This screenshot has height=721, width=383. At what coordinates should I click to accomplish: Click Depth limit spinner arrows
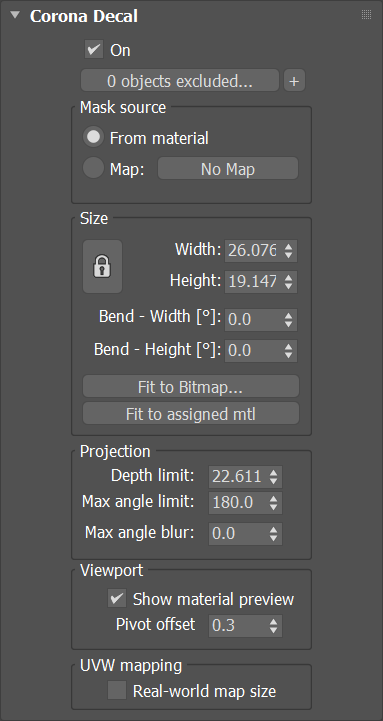tap(274, 477)
